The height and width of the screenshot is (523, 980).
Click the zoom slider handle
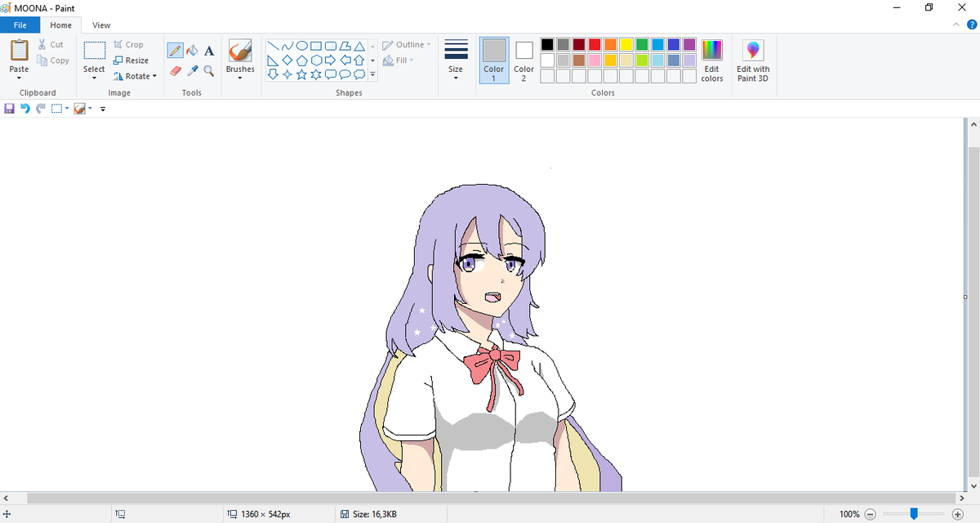pos(914,513)
